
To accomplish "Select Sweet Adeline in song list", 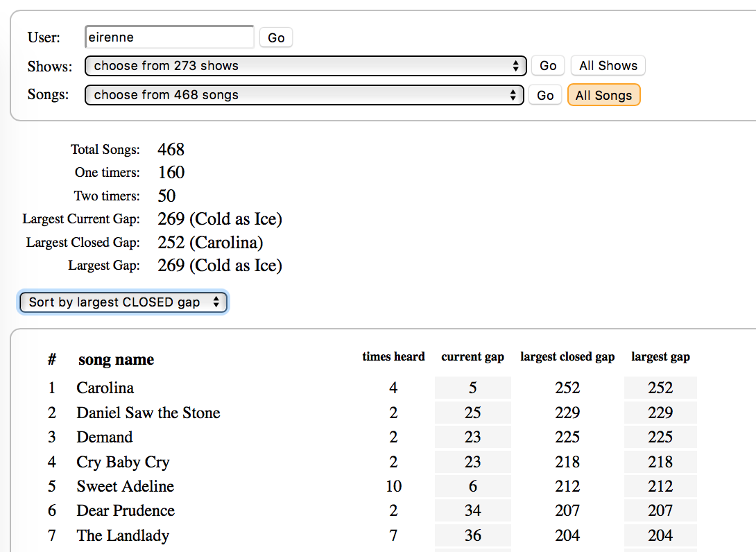I will click(125, 486).
